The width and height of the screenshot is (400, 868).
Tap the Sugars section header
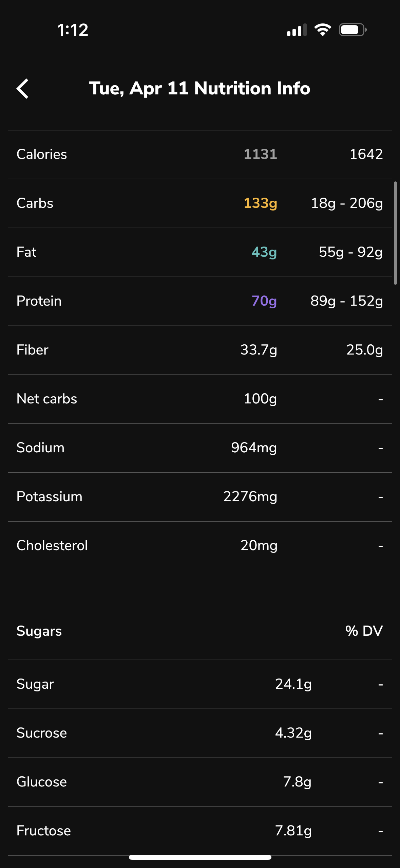pos(39,631)
